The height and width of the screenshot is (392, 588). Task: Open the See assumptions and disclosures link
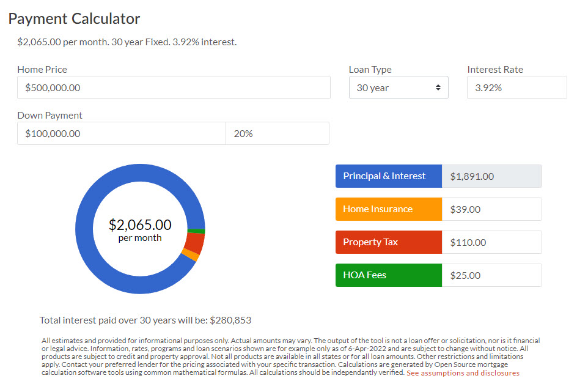[463, 373]
